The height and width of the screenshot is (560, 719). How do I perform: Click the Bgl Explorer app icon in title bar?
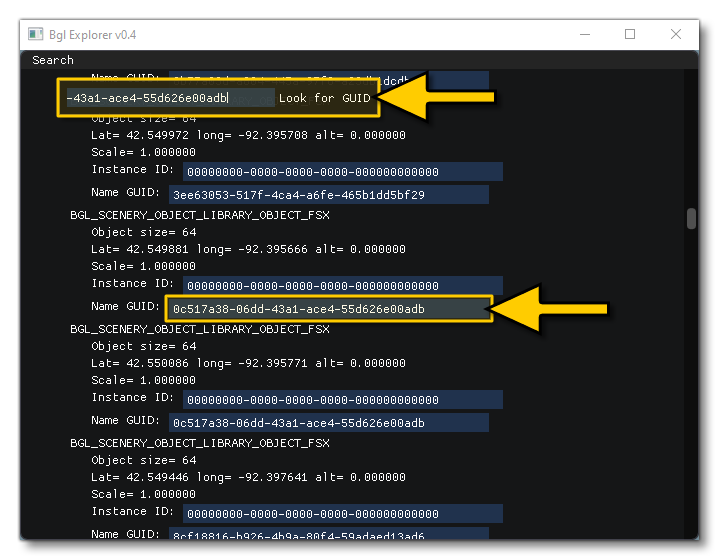tap(35, 35)
